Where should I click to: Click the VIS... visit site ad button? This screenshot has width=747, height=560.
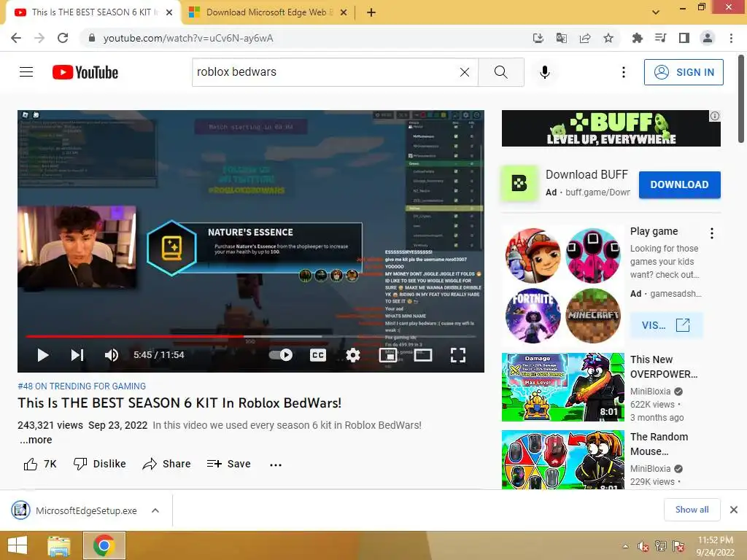pos(666,325)
